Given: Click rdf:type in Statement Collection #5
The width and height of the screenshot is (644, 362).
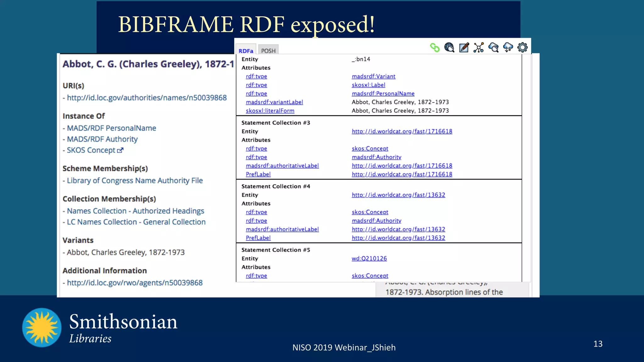Looking at the screenshot, I should coord(256,276).
